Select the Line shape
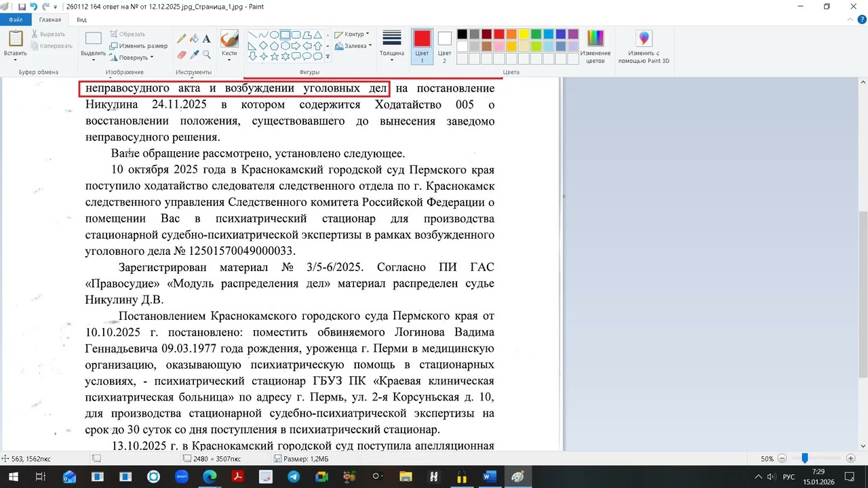The image size is (868, 488). click(252, 35)
